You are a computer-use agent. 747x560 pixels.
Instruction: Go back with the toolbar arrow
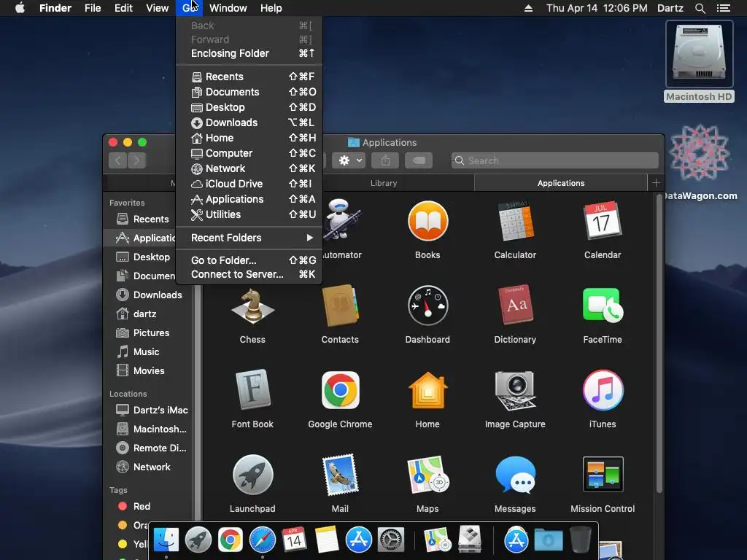pyautogui.click(x=117, y=160)
